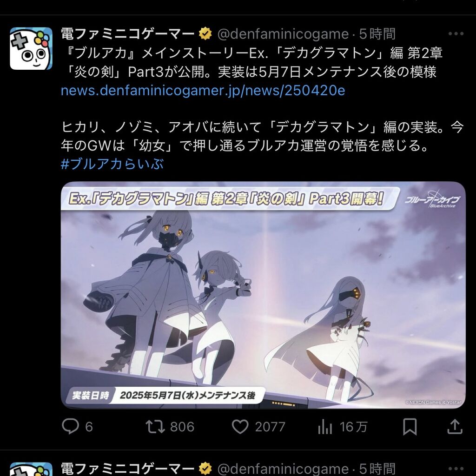
Task: Open the 5時間 timestamp of first post
Action: coord(377,33)
